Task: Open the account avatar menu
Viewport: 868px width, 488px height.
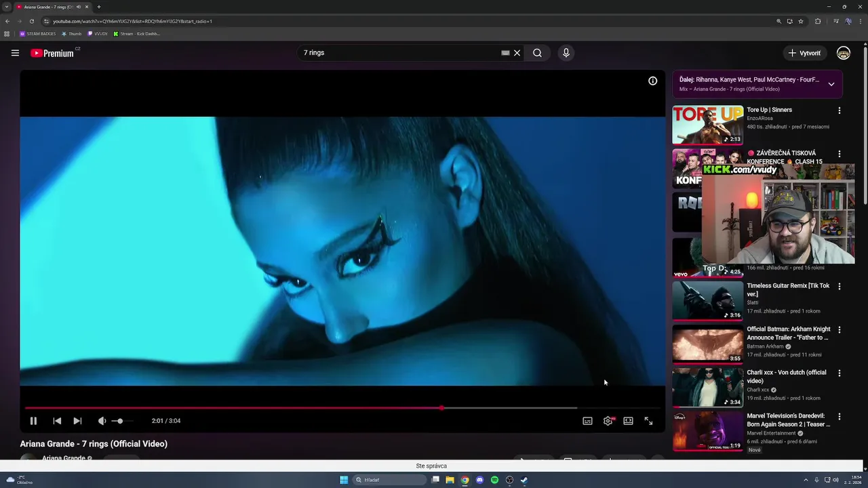Action: [x=844, y=53]
